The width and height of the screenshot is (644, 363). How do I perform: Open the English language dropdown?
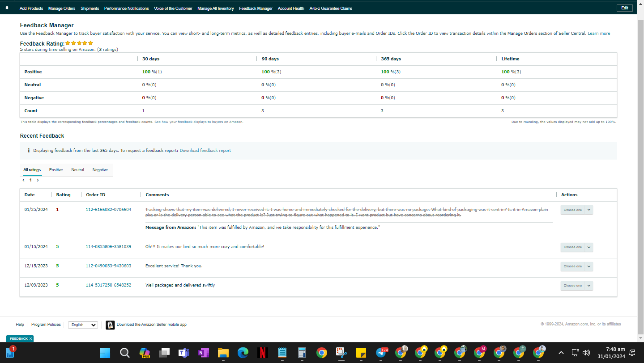tap(83, 325)
